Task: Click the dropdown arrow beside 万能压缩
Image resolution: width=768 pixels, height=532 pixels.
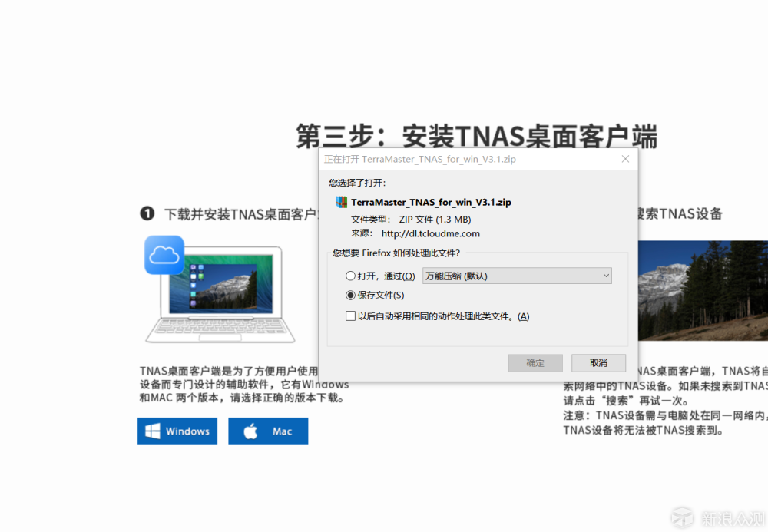Action: pyautogui.click(x=606, y=276)
